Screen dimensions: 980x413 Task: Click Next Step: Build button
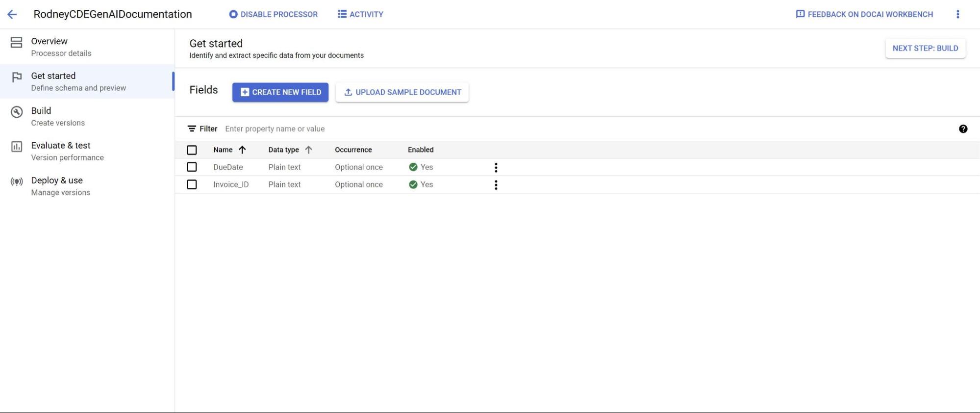coord(925,48)
